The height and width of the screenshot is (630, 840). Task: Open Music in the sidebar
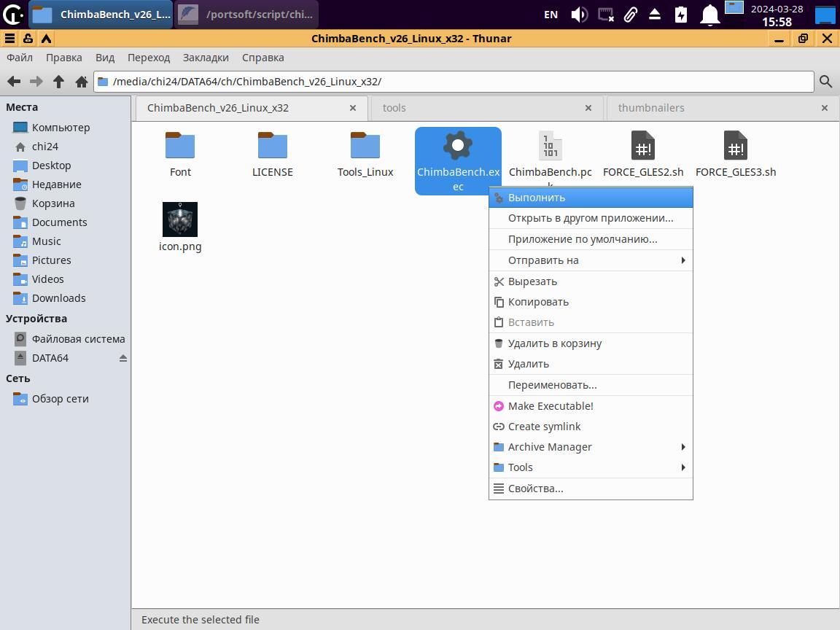pos(46,241)
